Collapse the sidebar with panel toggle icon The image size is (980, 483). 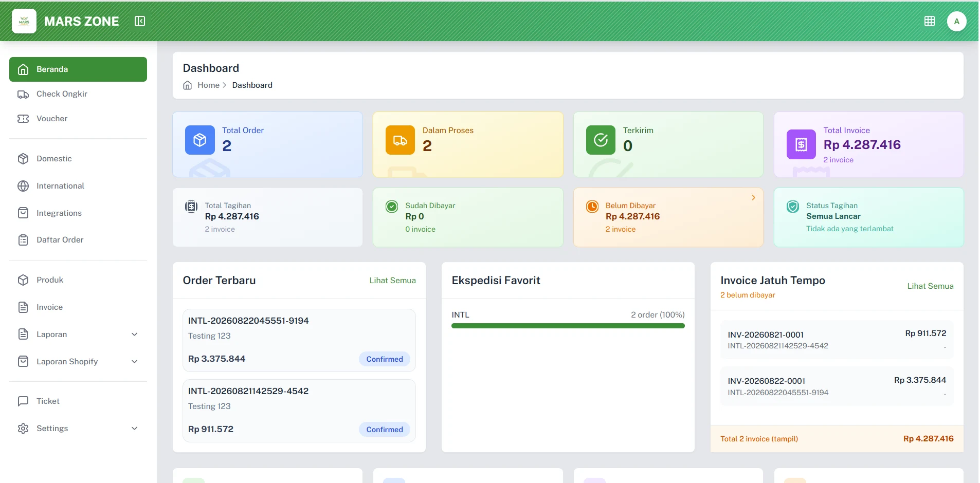pyautogui.click(x=140, y=21)
